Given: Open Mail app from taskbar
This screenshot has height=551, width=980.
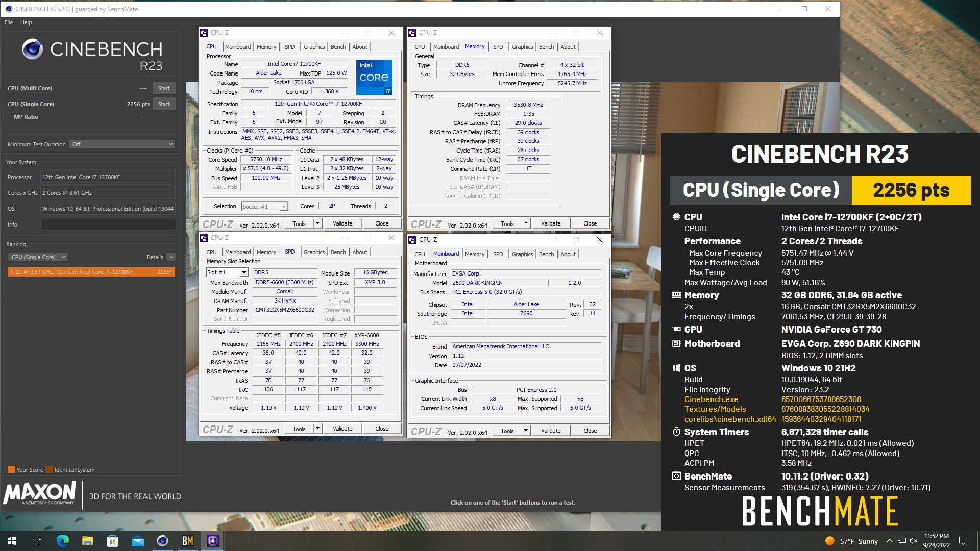Looking at the screenshot, I should [x=137, y=541].
